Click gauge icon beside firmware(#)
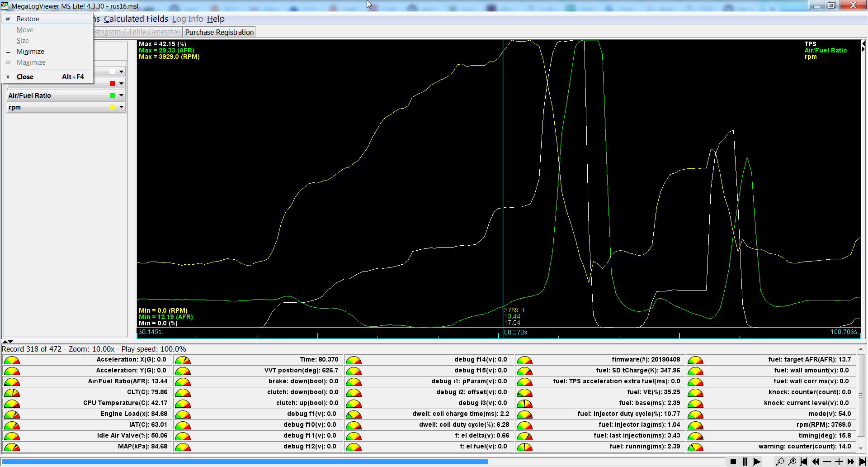 tap(524, 360)
